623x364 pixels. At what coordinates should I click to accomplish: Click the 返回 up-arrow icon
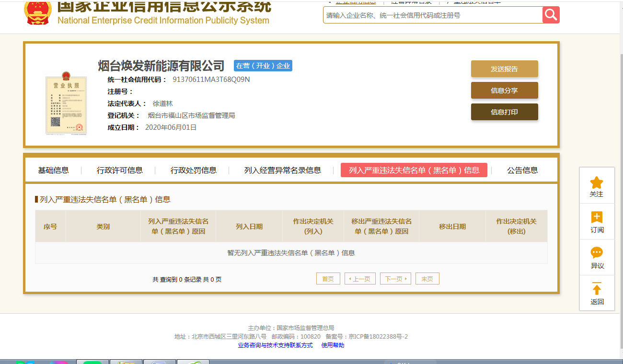coord(597,289)
